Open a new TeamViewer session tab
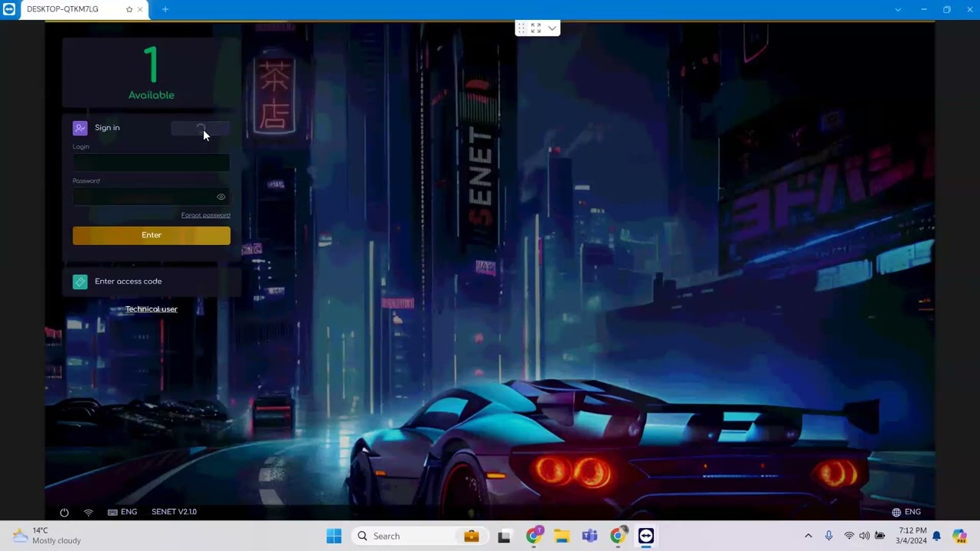The image size is (980, 551). pos(165,9)
